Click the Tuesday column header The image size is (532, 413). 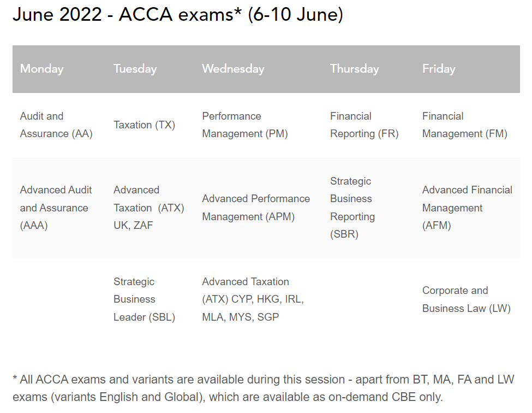[x=135, y=69]
